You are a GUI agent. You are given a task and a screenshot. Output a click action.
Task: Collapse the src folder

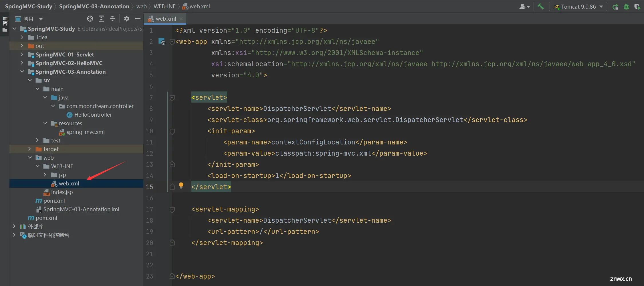(x=30, y=80)
